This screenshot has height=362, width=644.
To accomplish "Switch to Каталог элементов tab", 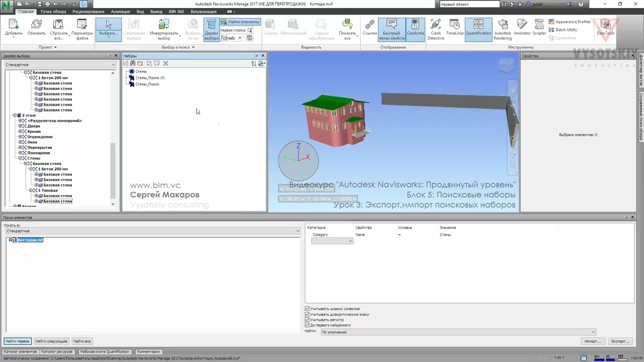I will [21, 352].
